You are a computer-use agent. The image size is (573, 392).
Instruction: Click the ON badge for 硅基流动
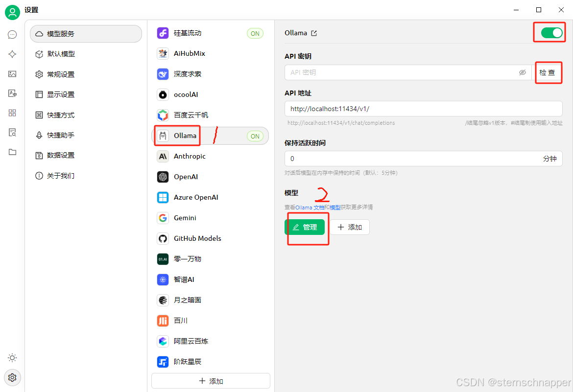coord(255,33)
